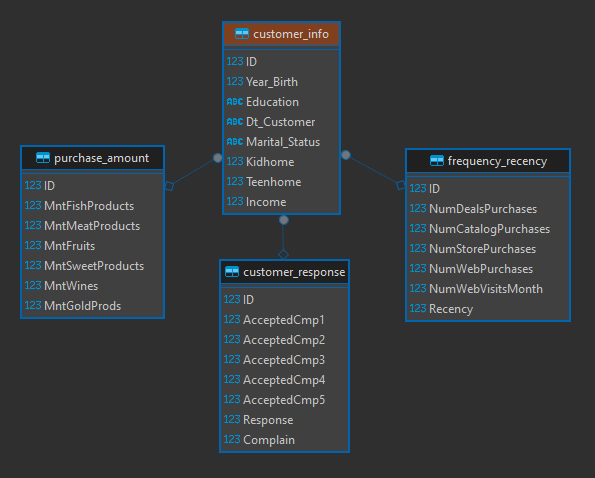Click numeric type icon beside MntMeatProducts
Viewport: 595px width, 478px height.
click(33, 225)
